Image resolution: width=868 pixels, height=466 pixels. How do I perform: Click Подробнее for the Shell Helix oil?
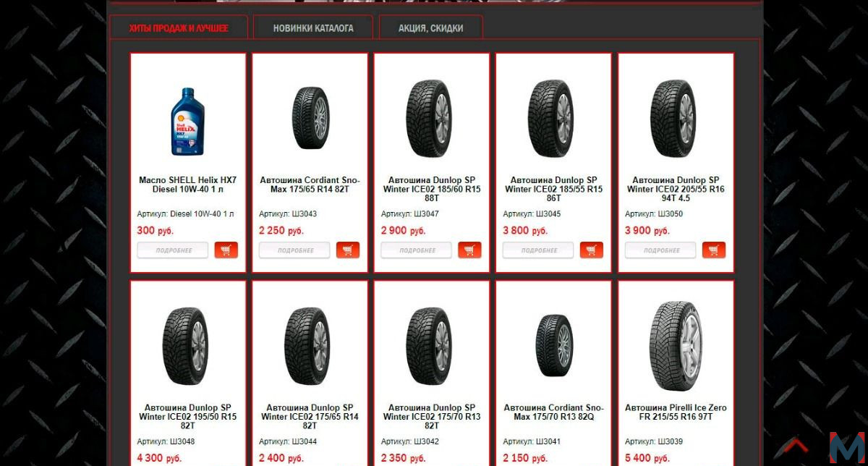pos(173,250)
